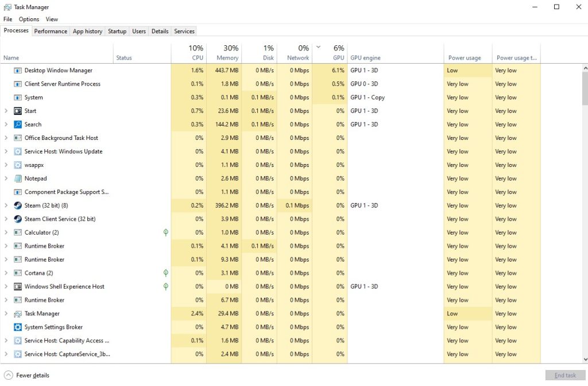The height and width of the screenshot is (386, 588).
Task: Open the File menu
Action: pyautogui.click(x=8, y=19)
